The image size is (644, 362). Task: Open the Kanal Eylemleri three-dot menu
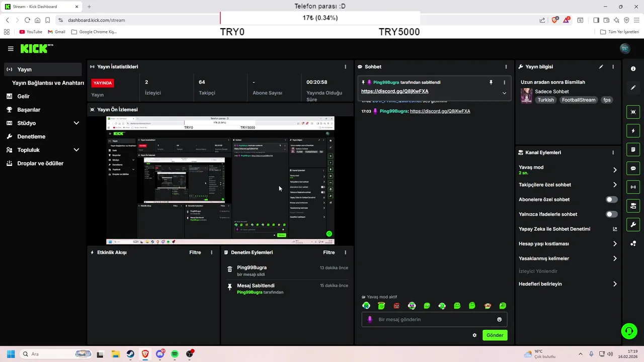[613, 152]
